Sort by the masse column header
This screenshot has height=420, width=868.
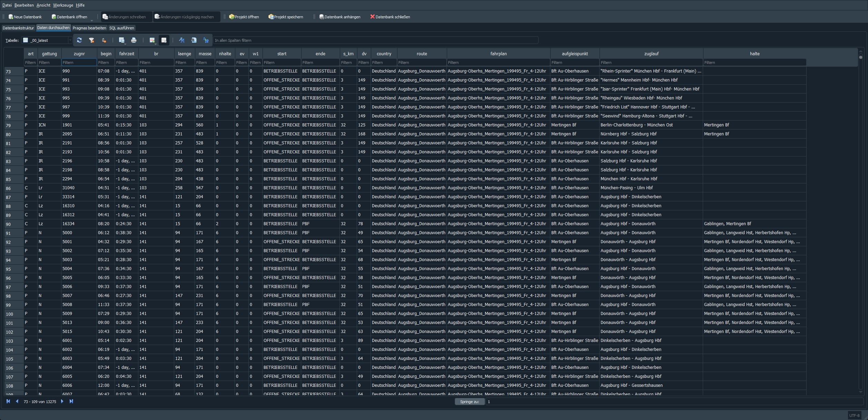205,54
